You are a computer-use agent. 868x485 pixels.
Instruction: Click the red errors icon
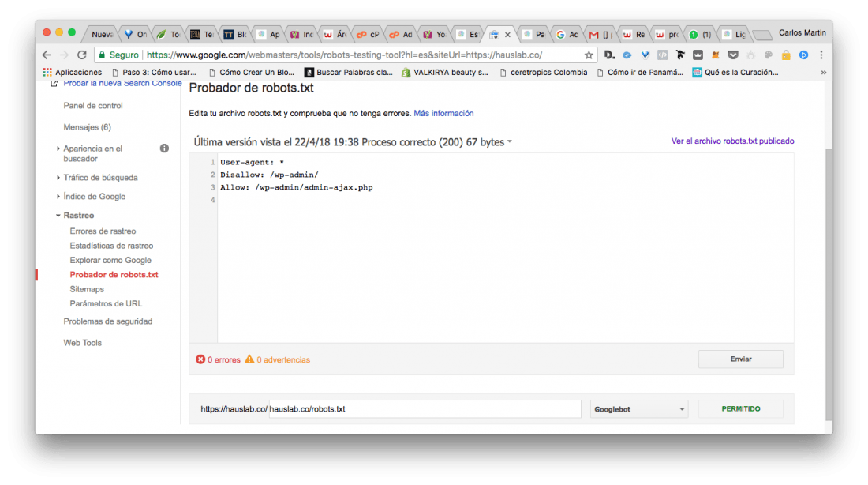tap(200, 359)
